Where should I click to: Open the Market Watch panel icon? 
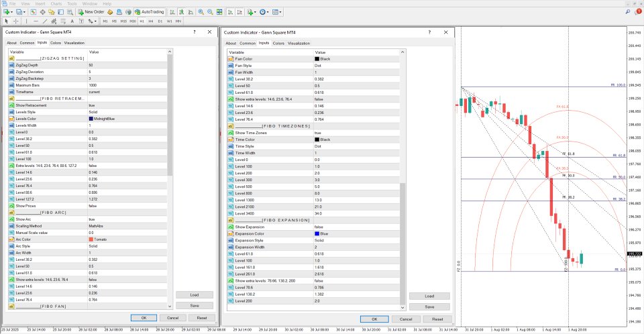tap(33, 12)
